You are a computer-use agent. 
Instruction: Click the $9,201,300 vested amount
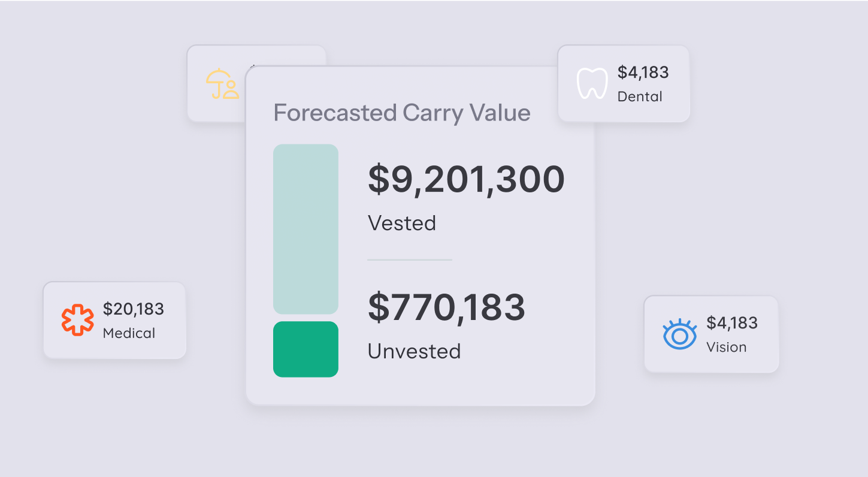[466, 179]
